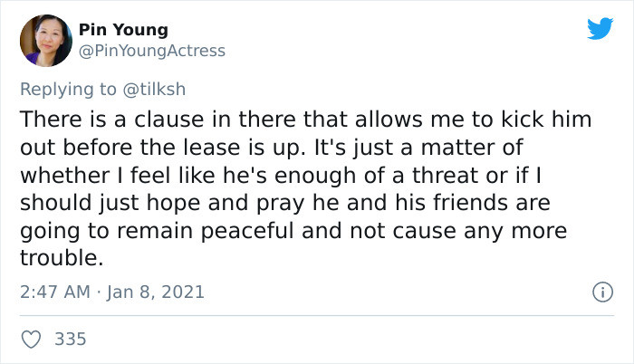Click the word 'friends' in the tweet
This screenshot has width=634, height=364.
pyautogui.click(x=471, y=202)
